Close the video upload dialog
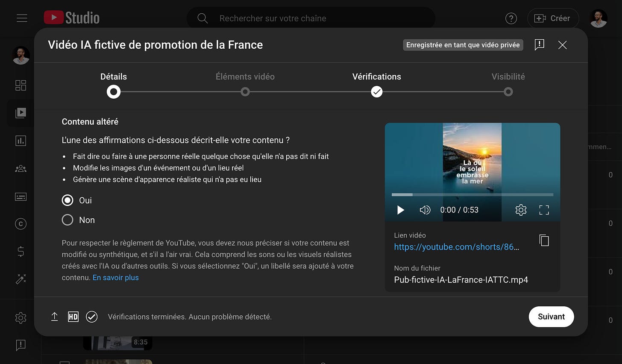622x364 pixels. click(562, 45)
